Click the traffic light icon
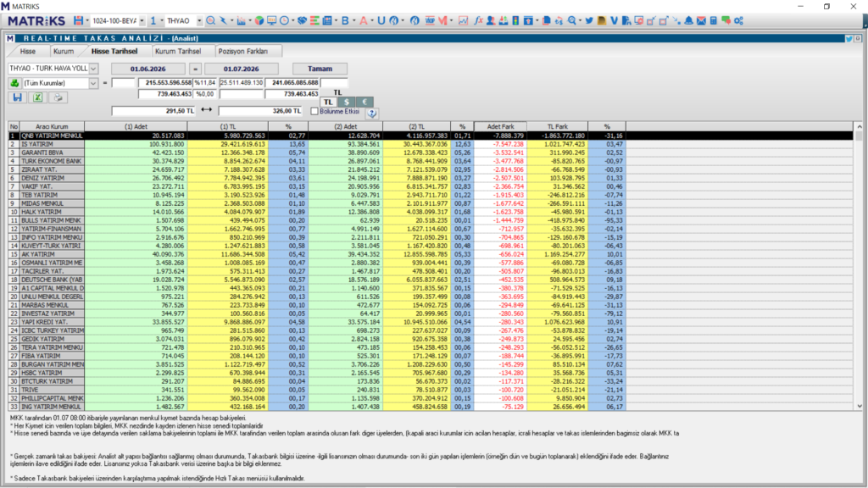The width and height of the screenshot is (868, 488). [515, 20]
